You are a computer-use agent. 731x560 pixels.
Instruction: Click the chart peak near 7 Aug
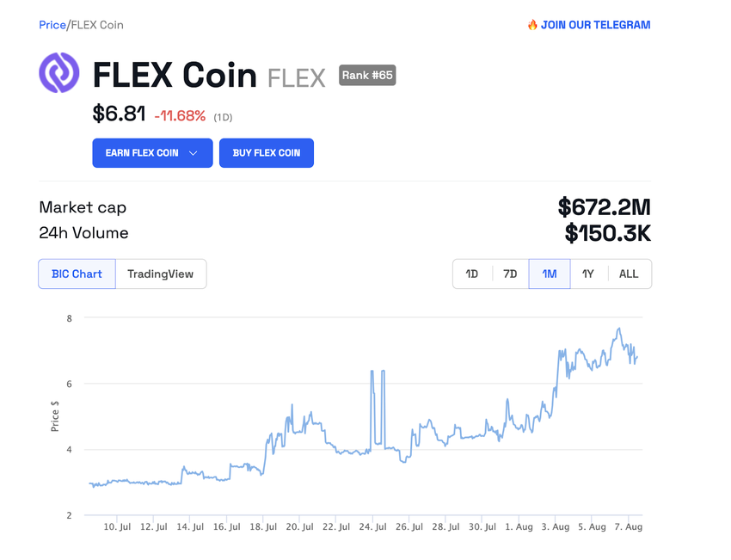618,329
